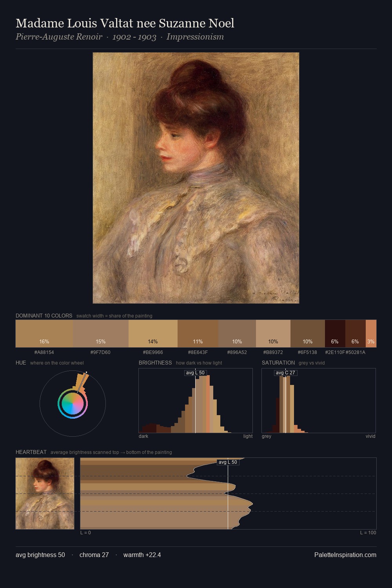Select the darkest swatch above #2E110F
The width and height of the screenshot is (392, 588).
[335, 334]
